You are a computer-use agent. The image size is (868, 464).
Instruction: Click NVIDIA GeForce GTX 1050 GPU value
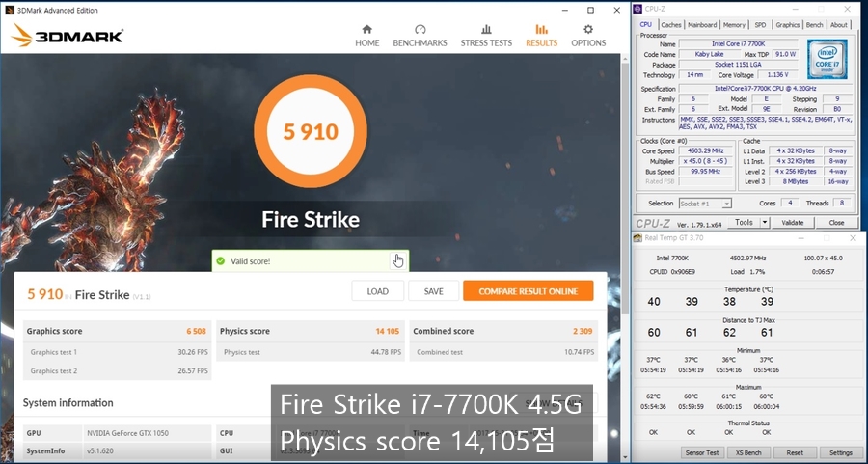pos(128,433)
